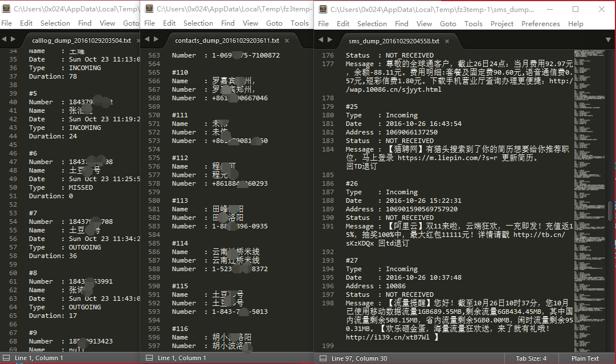
Task: Open View menu in contacts window
Action: coord(250,23)
